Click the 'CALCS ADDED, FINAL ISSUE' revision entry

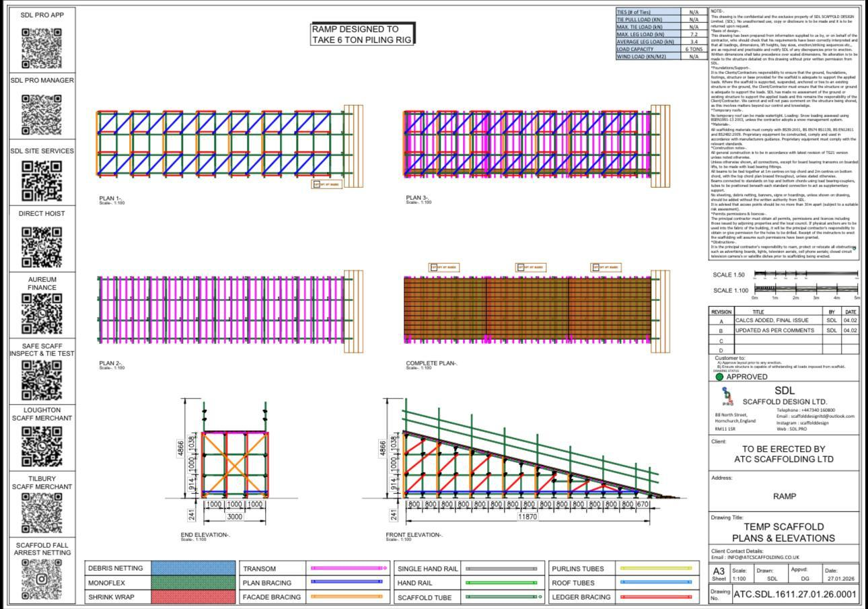[x=772, y=321]
